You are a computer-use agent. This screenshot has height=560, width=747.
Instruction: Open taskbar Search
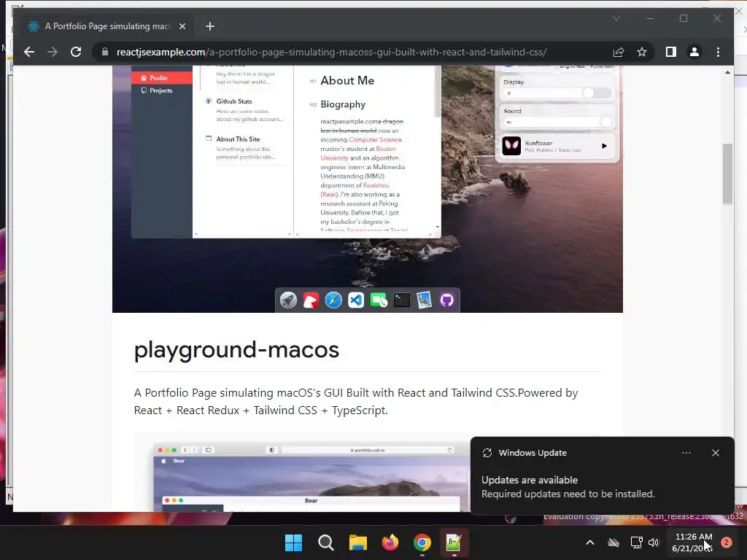(326, 542)
